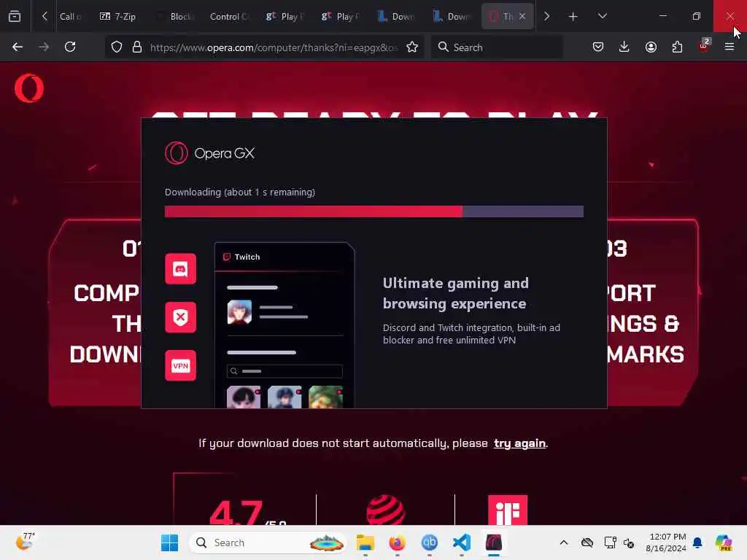The image size is (747, 560).
Task: Click the Downloading status text
Action: (x=239, y=192)
